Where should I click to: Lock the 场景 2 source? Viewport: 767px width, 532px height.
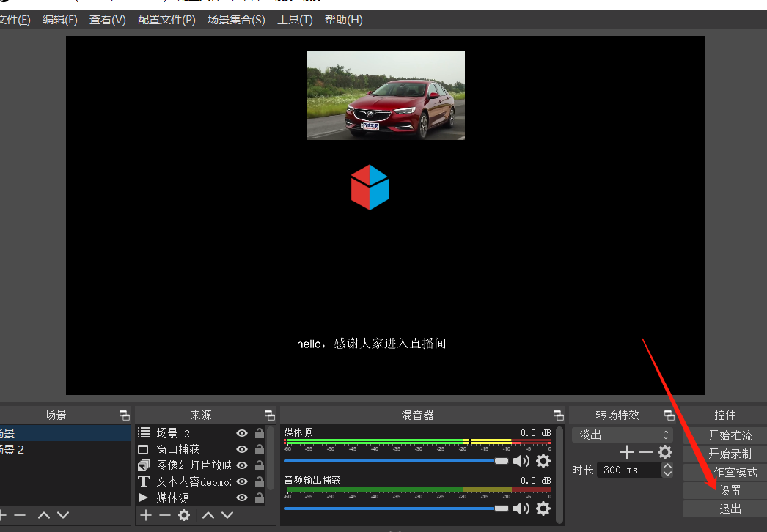tap(259, 433)
